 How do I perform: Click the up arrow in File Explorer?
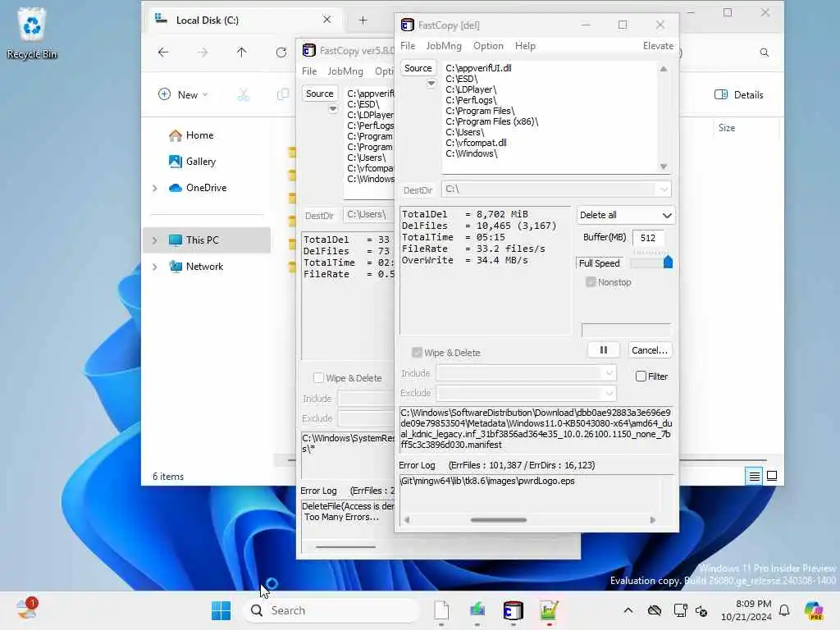(x=242, y=52)
